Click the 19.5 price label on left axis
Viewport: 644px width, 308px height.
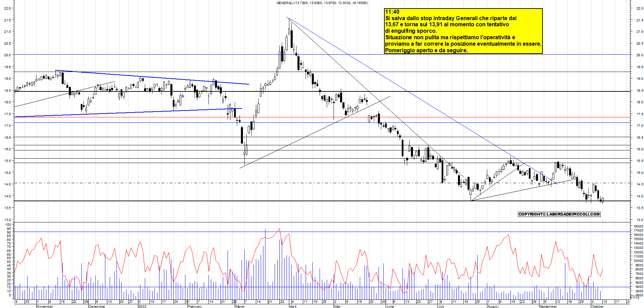click(x=7, y=67)
